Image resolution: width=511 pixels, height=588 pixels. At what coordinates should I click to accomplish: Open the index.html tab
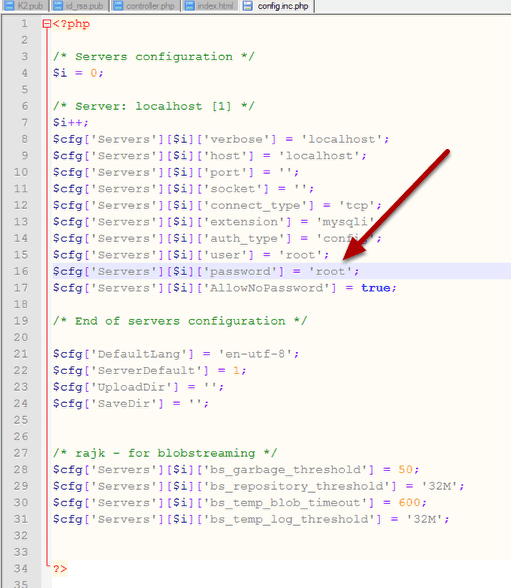click(210, 6)
